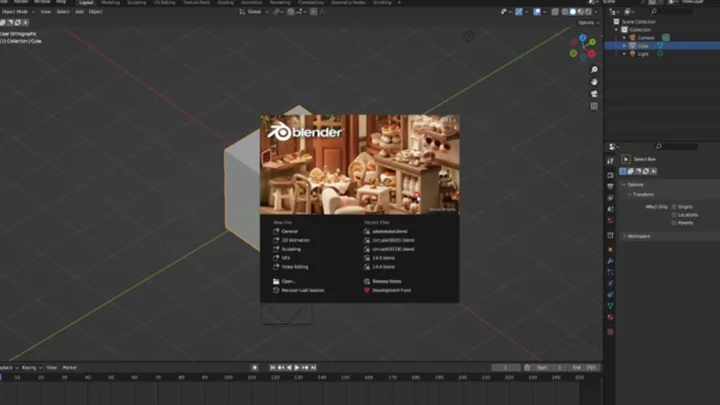The image size is (720, 405).
Task: Create a new General file from splash
Action: point(285,231)
